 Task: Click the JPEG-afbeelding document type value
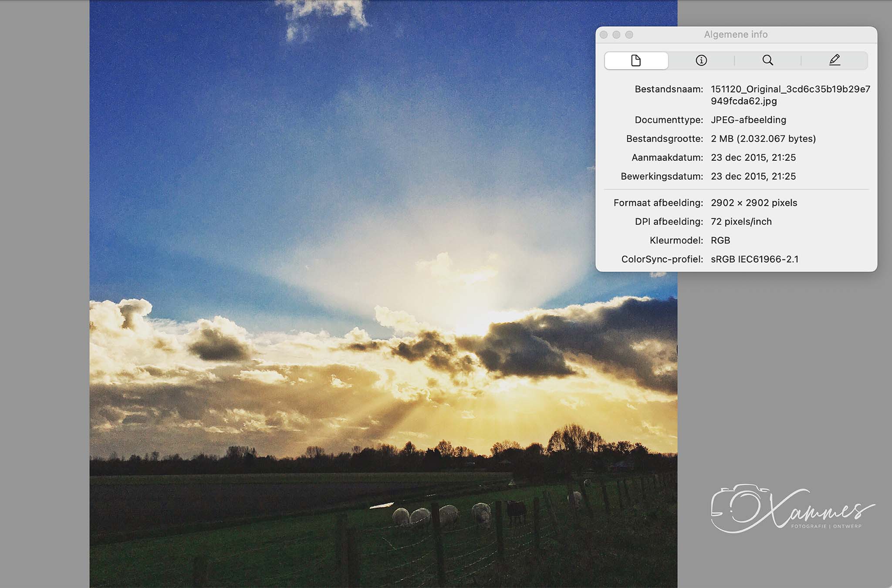click(x=748, y=120)
